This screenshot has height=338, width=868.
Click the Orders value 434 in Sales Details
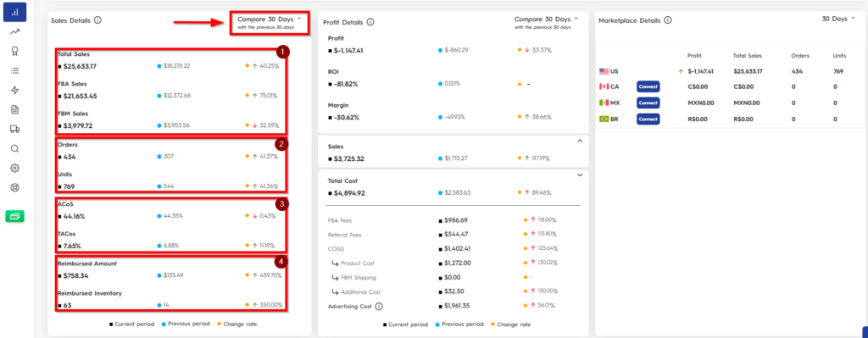(x=70, y=157)
